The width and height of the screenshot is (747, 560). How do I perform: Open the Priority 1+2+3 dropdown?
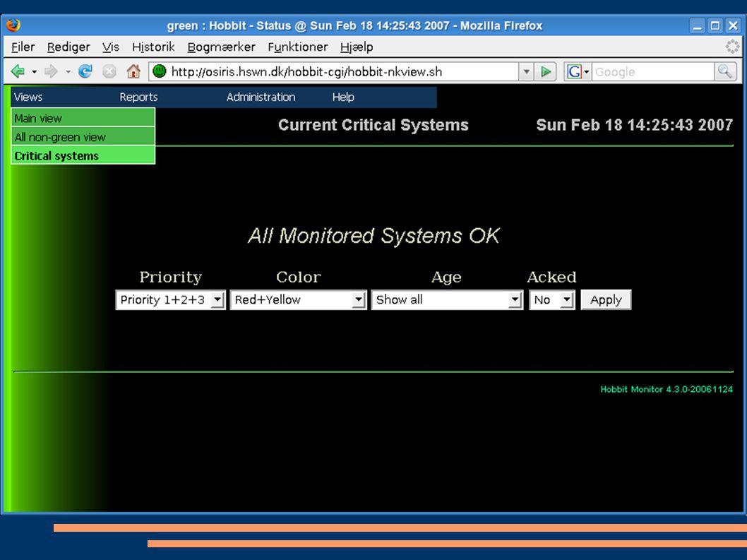coord(171,300)
